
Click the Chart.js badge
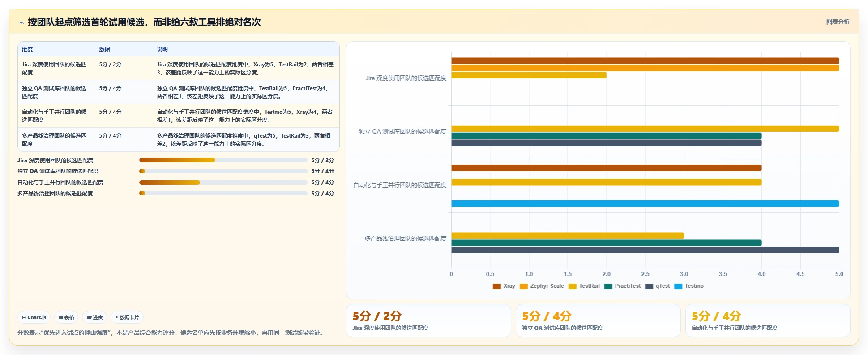(34, 317)
